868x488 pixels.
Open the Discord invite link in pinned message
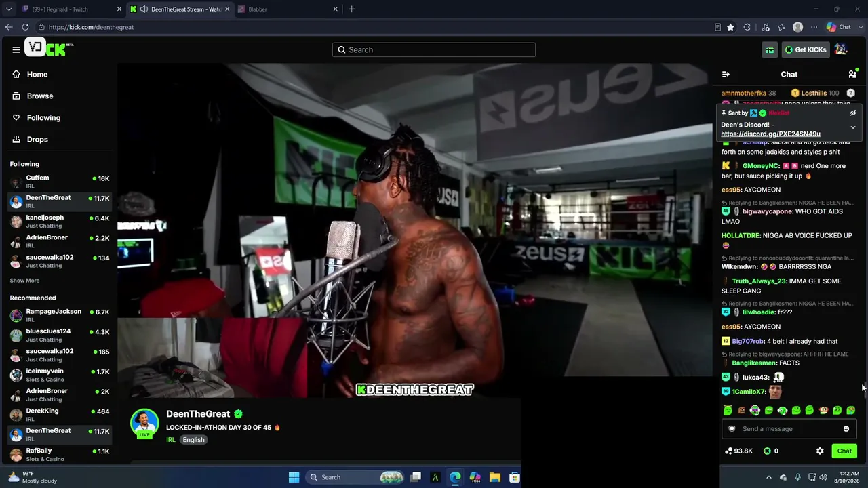(770, 134)
